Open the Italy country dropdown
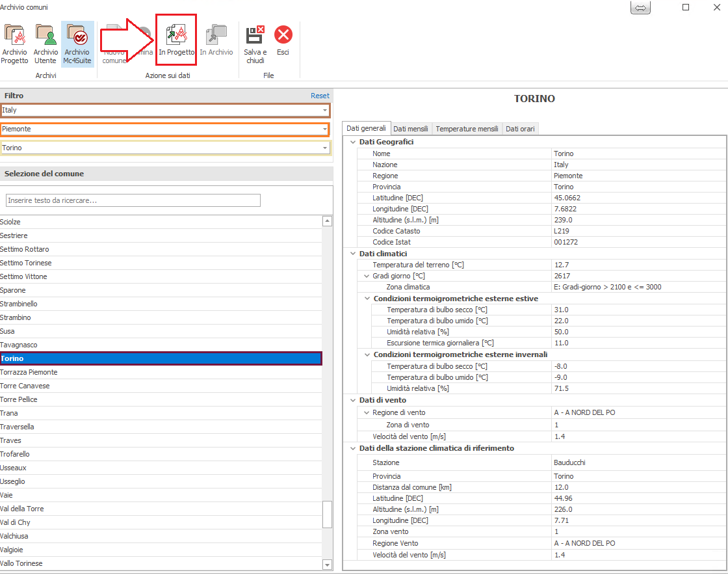728x575 pixels. [324, 111]
